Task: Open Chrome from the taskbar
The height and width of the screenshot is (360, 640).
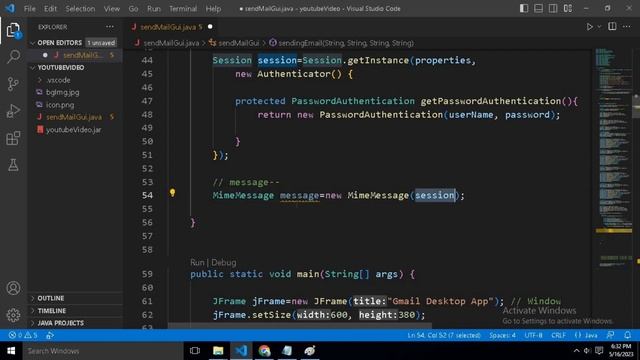Action: click(x=264, y=351)
